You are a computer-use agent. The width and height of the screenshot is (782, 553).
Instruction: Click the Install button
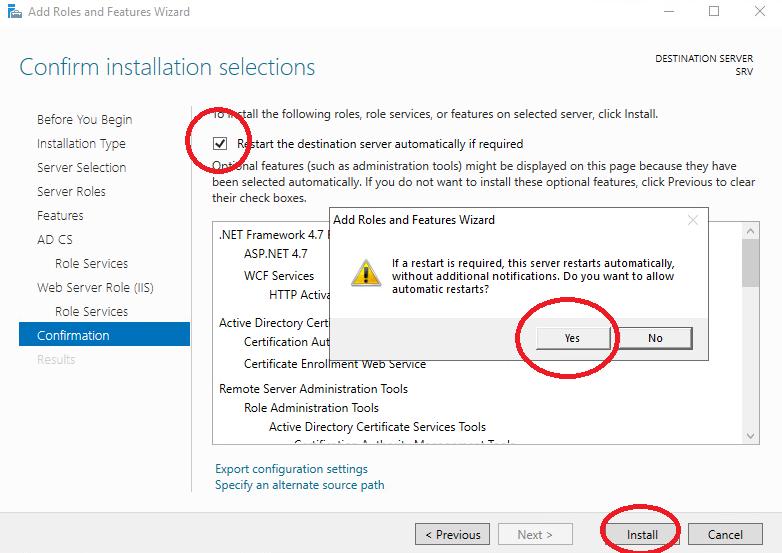coord(642,535)
